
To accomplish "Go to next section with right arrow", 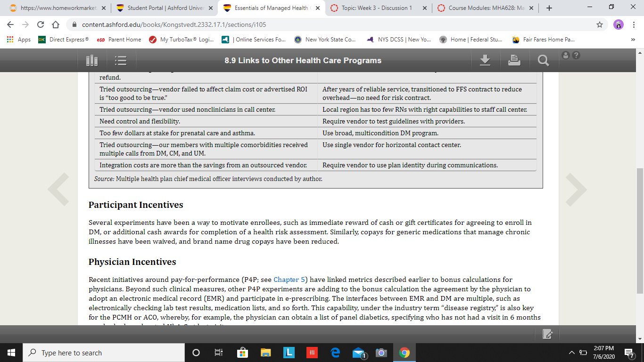I will 576,189.
